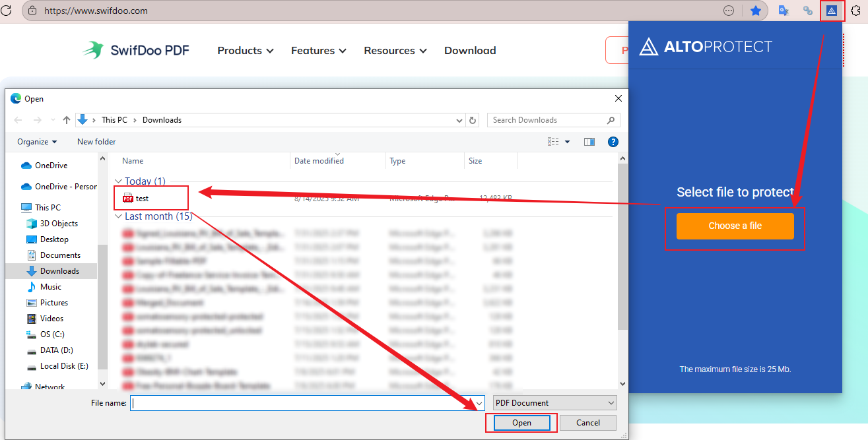The width and height of the screenshot is (868, 440).
Task: Click the AltoProtect logo in the popup
Action: tap(706, 46)
